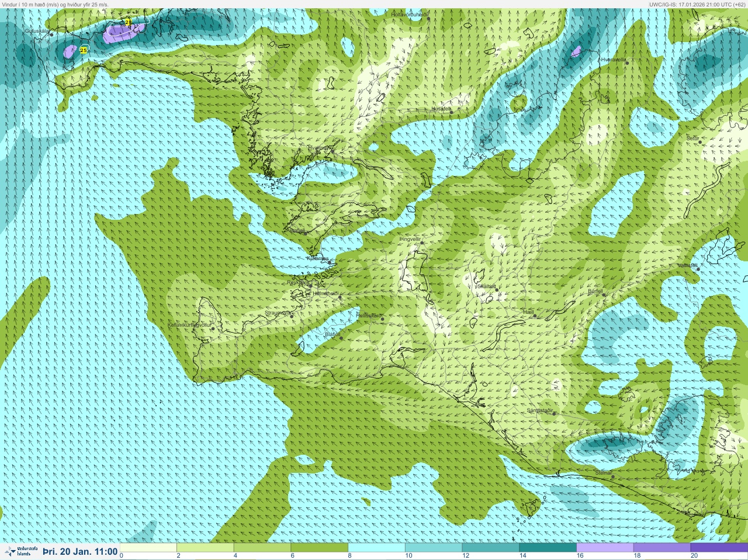Select the 14–16 m/s legend color
This screenshot has height=560, width=748.
[548, 548]
